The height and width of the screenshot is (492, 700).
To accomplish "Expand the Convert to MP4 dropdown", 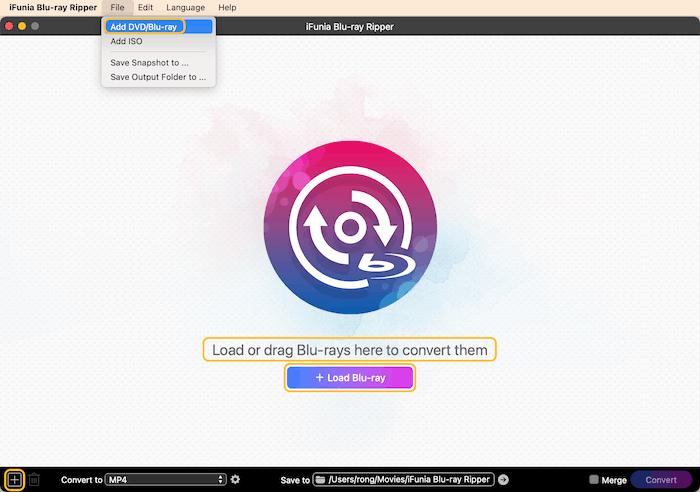I will click(166, 480).
